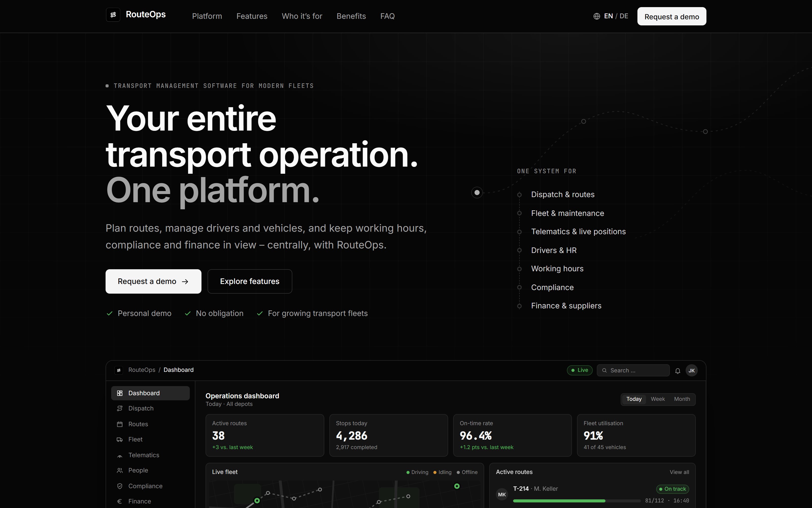Click the hero Request a demo button
Screen dimensions: 812x508
tap(153, 281)
